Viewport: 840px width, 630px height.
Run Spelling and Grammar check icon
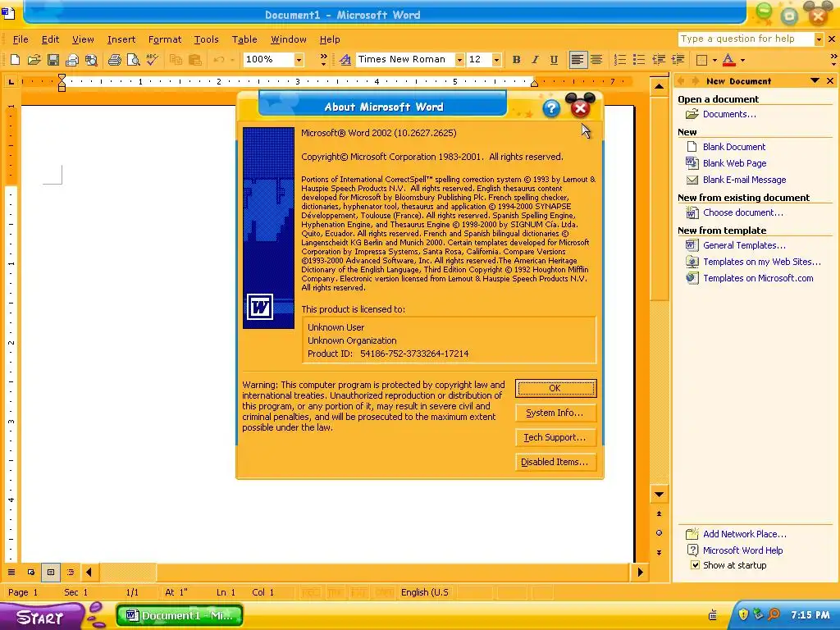[152, 59]
